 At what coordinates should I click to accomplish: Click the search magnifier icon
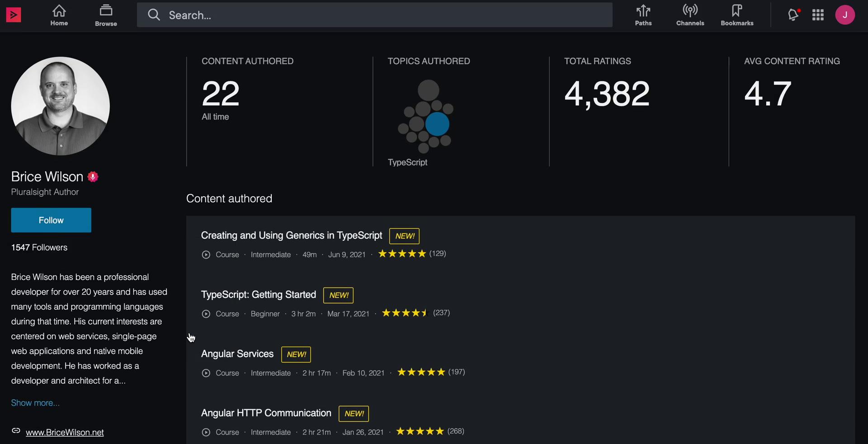pyautogui.click(x=154, y=15)
